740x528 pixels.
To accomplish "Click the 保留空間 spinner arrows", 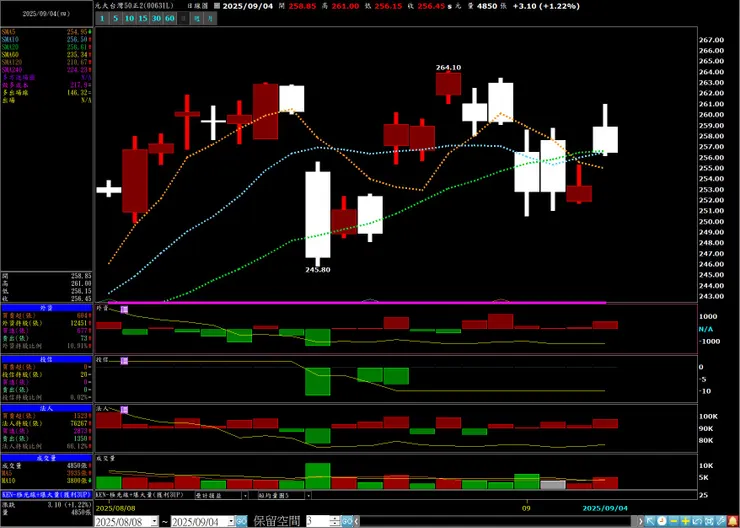I will tap(335, 521).
